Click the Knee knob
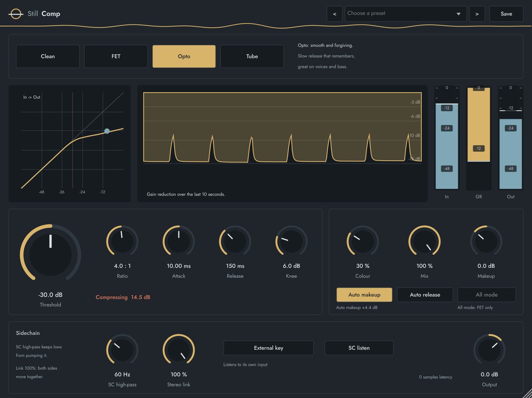The width and height of the screenshot is (532, 398). tap(291, 242)
